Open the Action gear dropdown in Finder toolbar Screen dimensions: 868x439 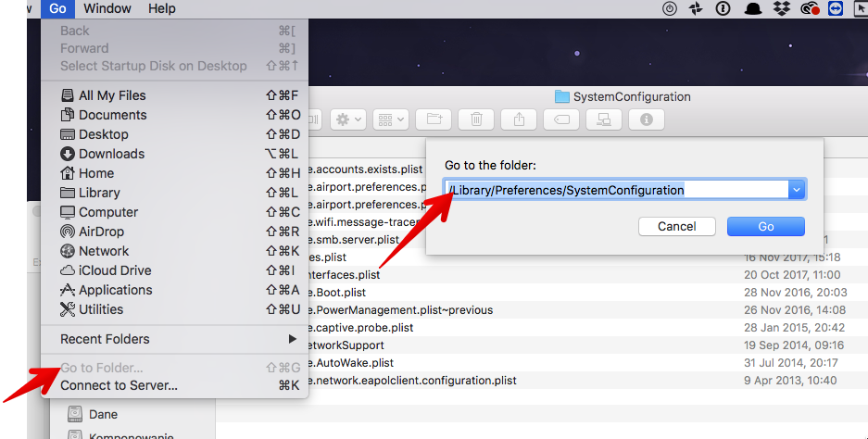pos(348,119)
